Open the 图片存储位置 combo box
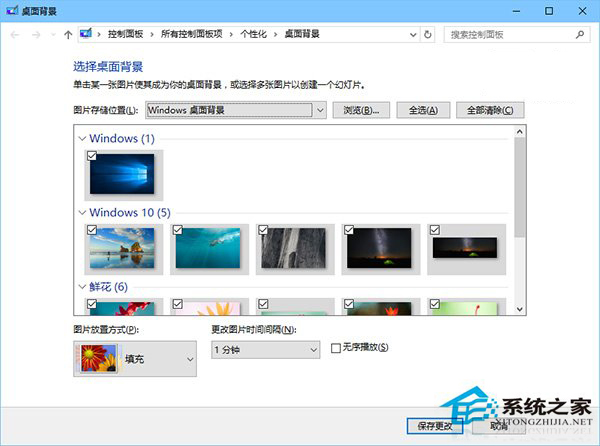The width and height of the screenshot is (600, 446). pyautogui.click(x=236, y=111)
